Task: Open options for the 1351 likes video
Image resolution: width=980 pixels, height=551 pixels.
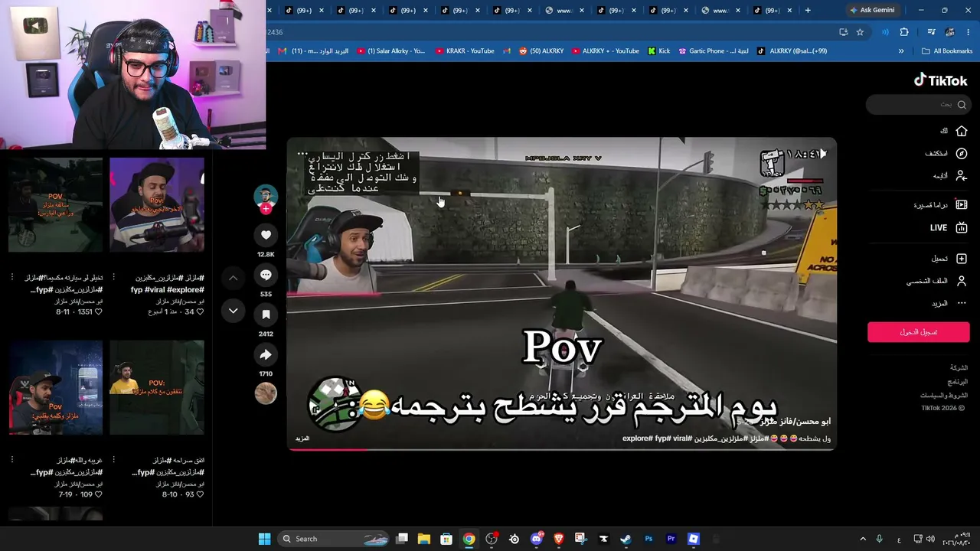Action: tap(12, 277)
